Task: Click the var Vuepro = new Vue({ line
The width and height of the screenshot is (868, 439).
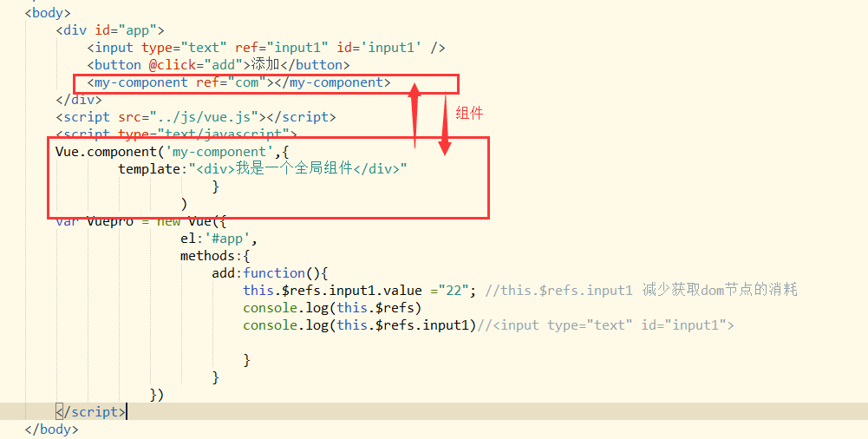Action: tap(141, 221)
